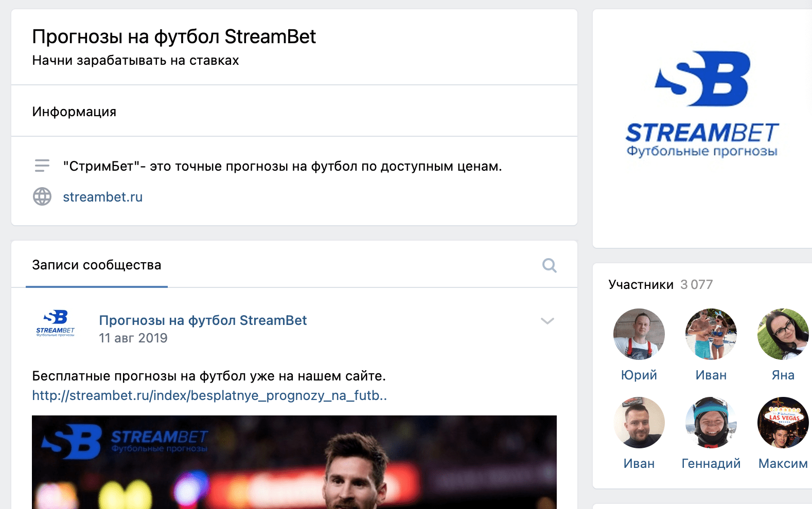Screen dimensions: 812x509
Task: Open the large StreamBet community logo
Action: pos(702,104)
